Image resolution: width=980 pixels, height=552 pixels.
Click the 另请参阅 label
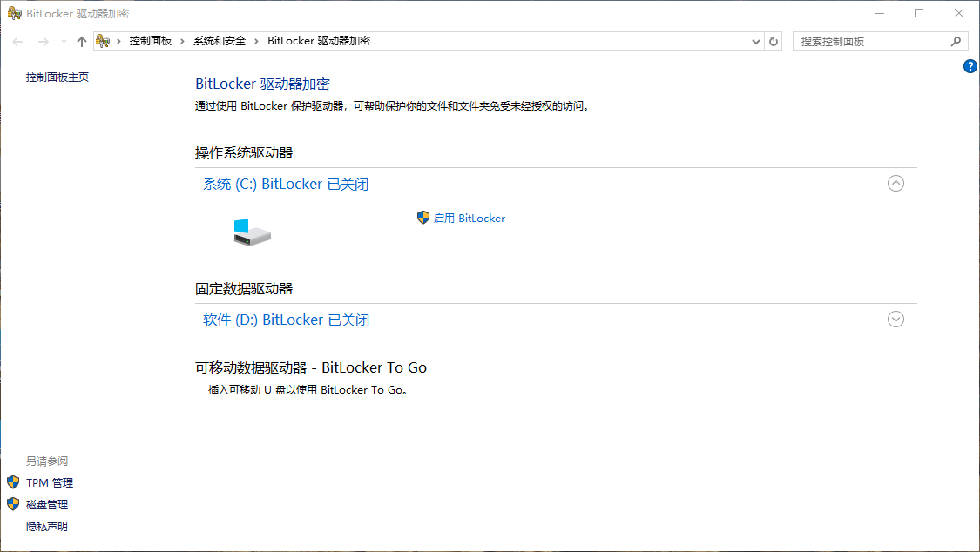click(47, 461)
